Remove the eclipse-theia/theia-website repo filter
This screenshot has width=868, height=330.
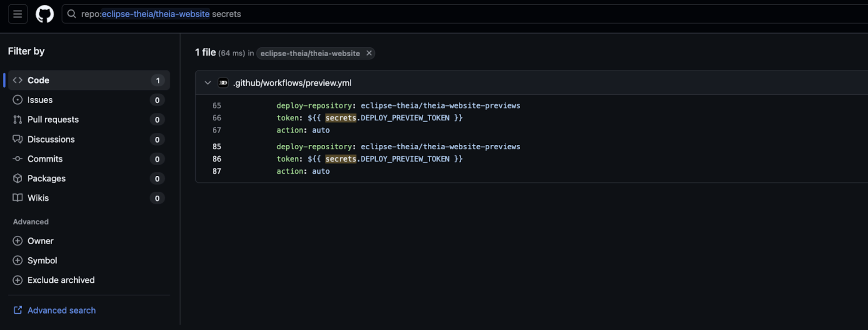[369, 53]
